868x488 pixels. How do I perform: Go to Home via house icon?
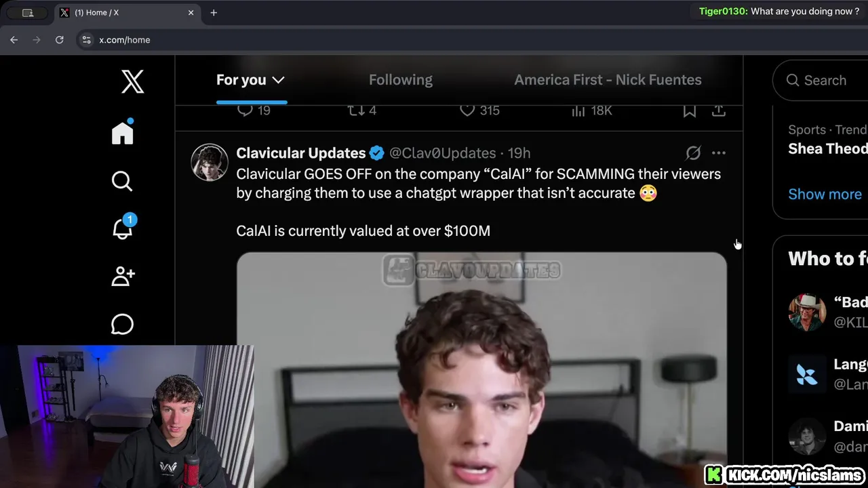123,132
